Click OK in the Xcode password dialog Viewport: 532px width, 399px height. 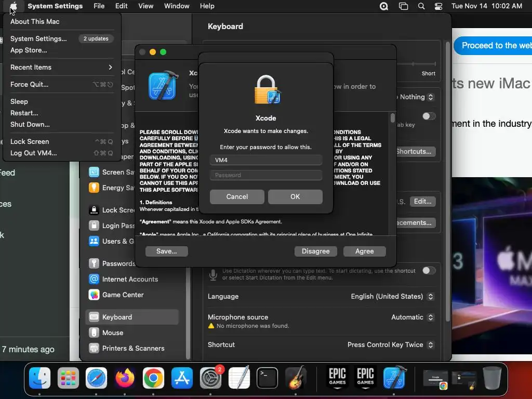[295, 196]
